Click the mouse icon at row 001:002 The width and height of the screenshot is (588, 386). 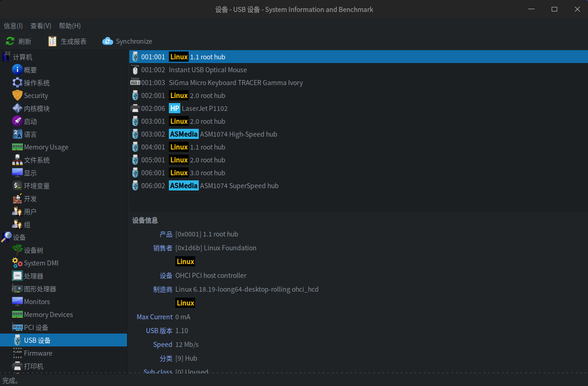click(135, 70)
